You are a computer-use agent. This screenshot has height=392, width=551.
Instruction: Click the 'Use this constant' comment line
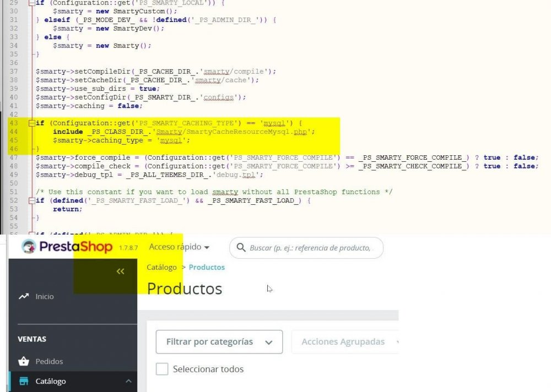(214, 192)
